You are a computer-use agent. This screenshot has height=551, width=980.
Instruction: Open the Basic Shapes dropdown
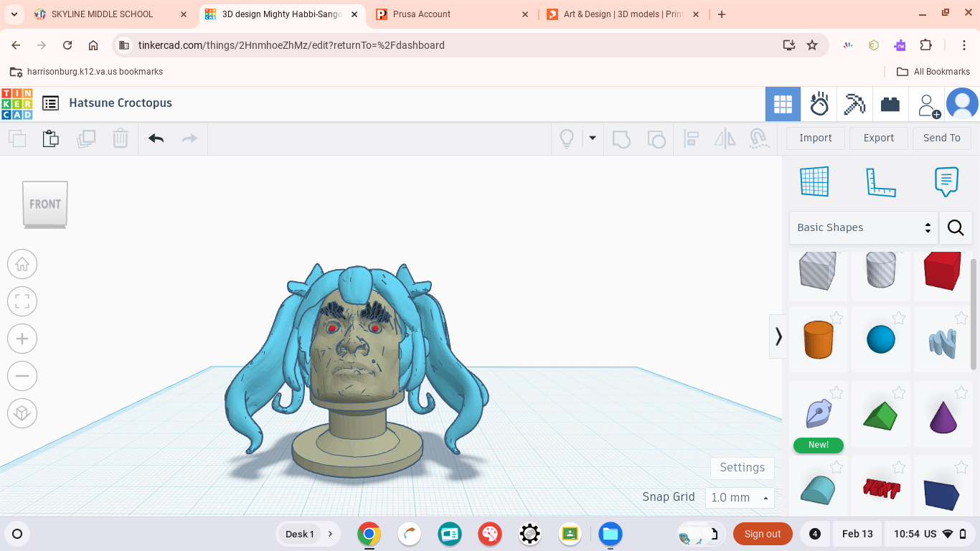click(x=864, y=227)
